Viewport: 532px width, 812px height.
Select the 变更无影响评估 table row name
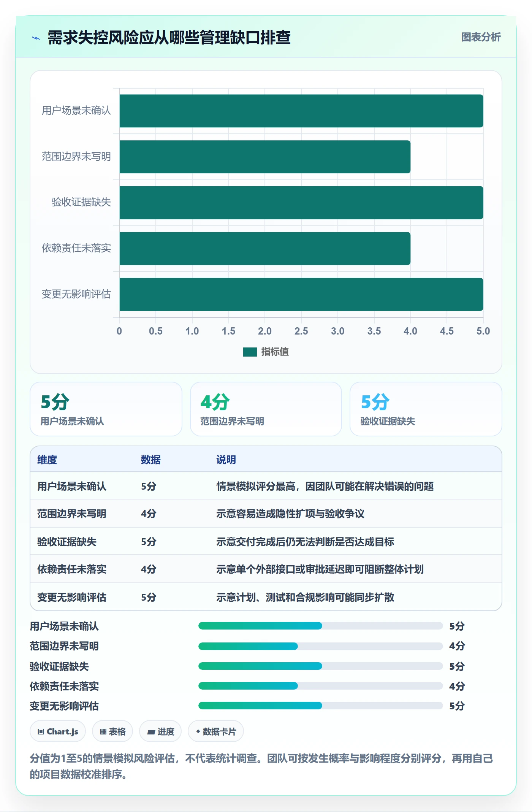click(72, 597)
